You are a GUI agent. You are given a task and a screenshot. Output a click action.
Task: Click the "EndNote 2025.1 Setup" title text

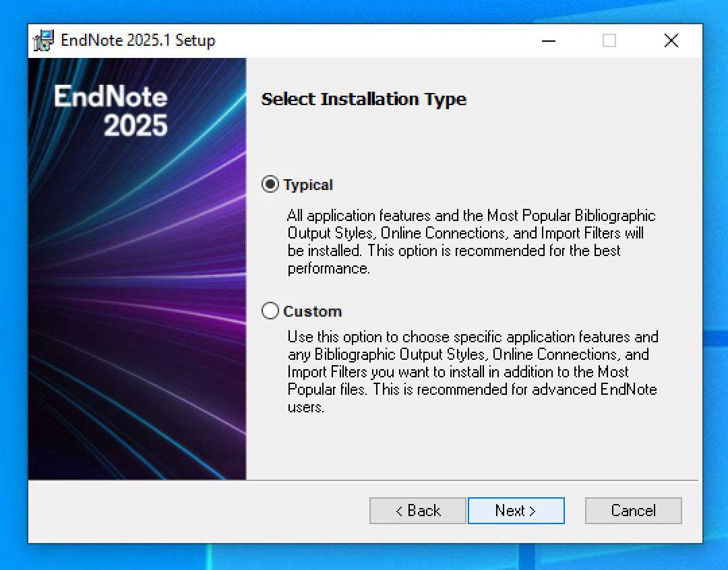point(138,40)
